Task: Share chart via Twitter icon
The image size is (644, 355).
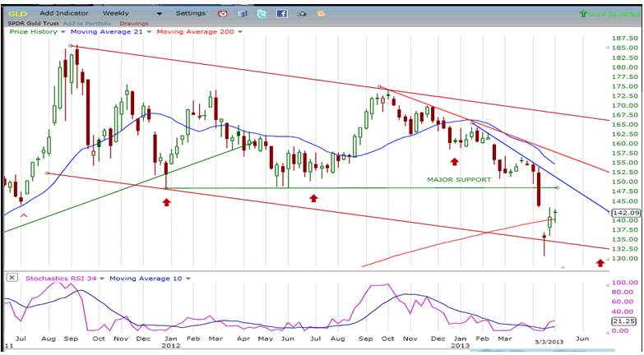Action: tap(262, 13)
